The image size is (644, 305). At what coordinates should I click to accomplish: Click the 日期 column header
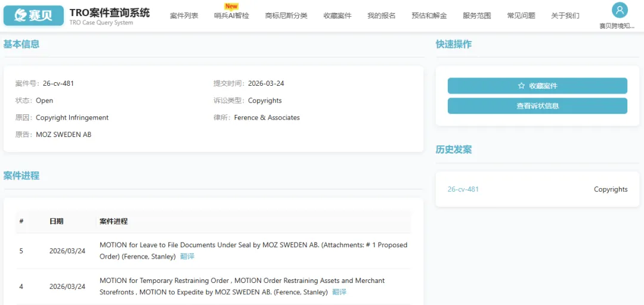click(x=57, y=221)
